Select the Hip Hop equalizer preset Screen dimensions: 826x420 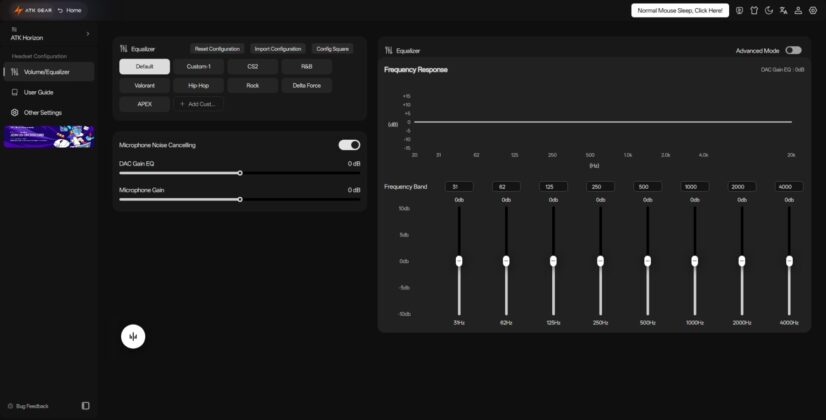tap(199, 85)
